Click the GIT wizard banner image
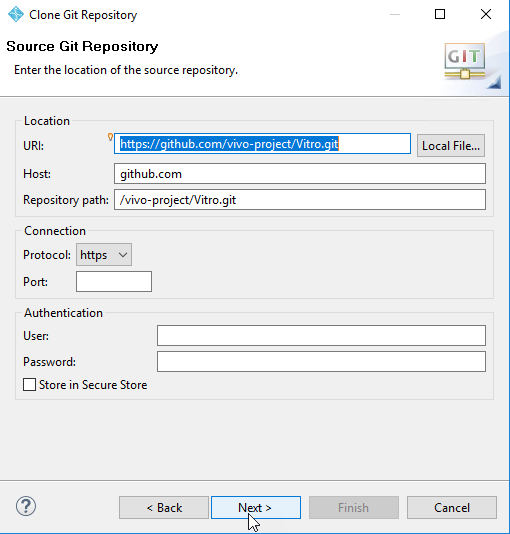Screen dimensions: 510x534 (472, 65)
